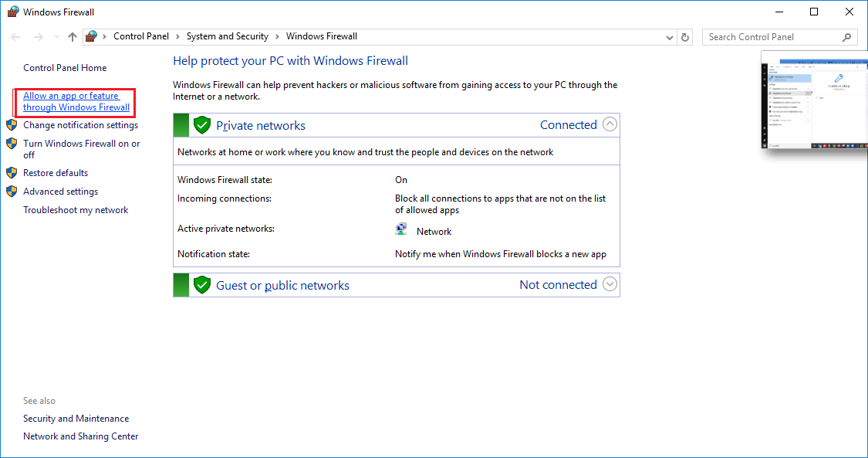Go forward with the Forward arrow

[39, 37]
